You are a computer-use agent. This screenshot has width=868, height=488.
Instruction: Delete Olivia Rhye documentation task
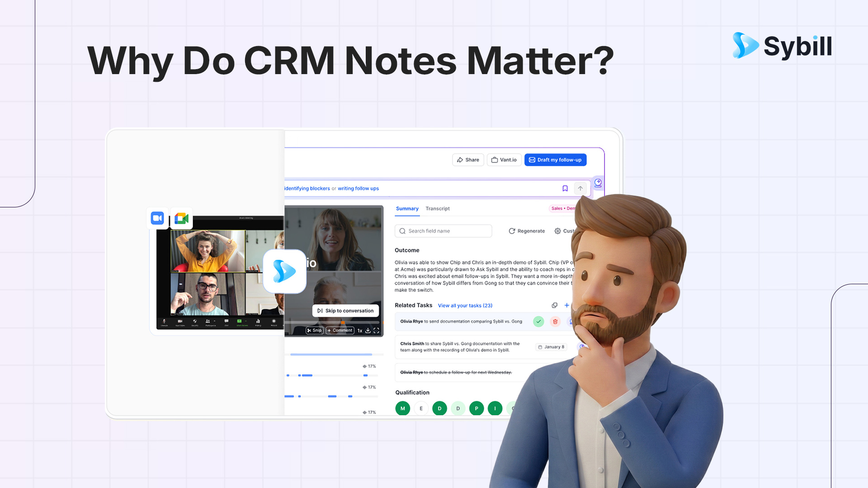[x=555, y=322]
